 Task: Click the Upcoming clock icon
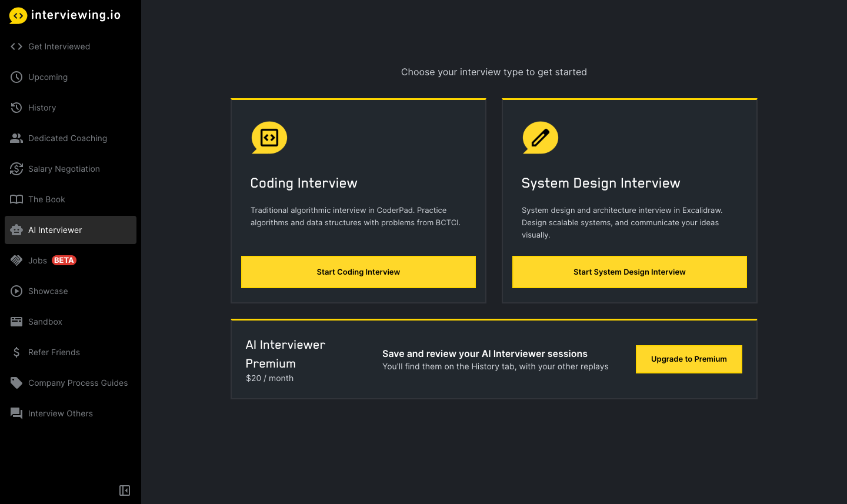(x=16, y=77)
